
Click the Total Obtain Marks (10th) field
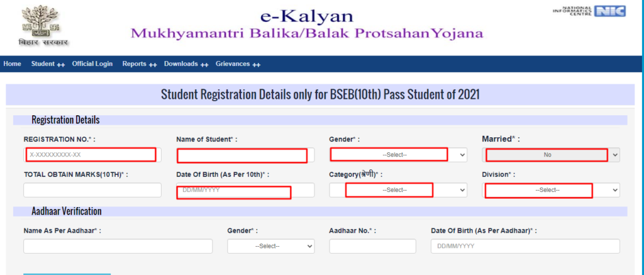coord(92,190)
